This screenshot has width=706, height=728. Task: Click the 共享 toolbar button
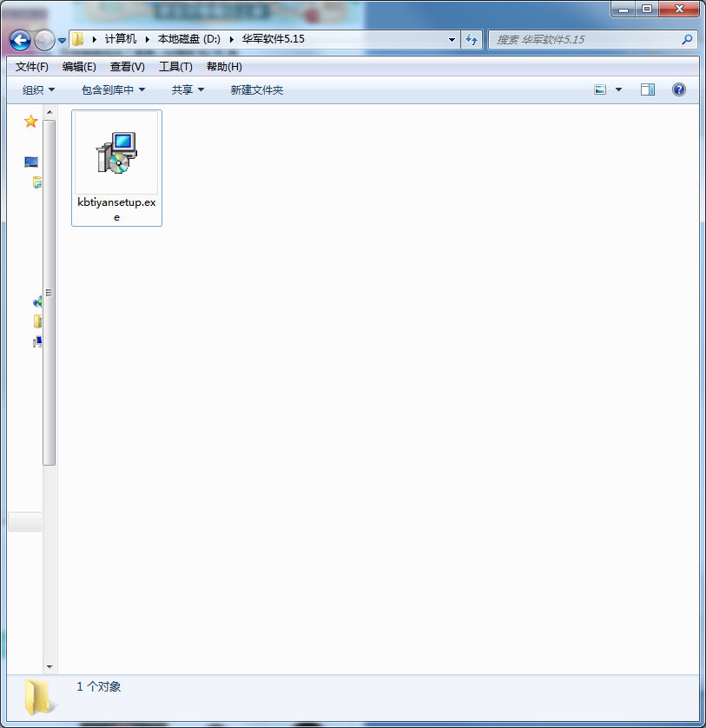tap(188, 89)
